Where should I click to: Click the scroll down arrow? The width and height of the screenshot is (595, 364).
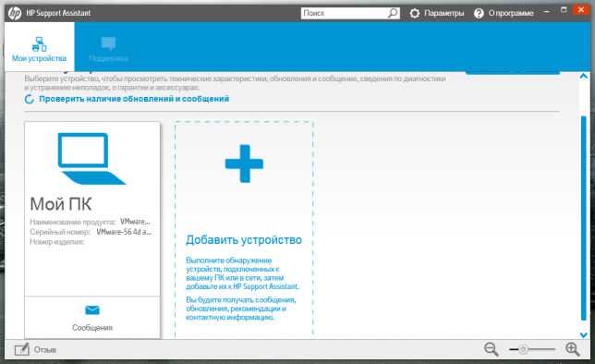click(584, 334)
